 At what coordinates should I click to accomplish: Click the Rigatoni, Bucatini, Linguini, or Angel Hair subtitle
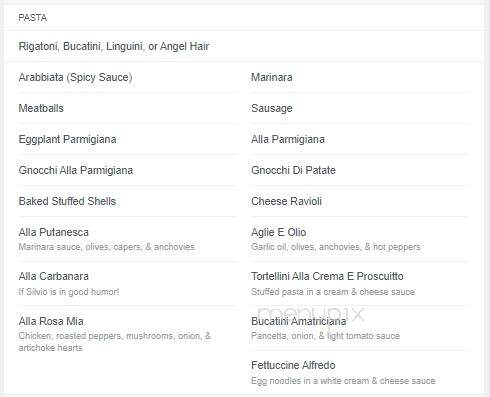(x=114, y=46)
